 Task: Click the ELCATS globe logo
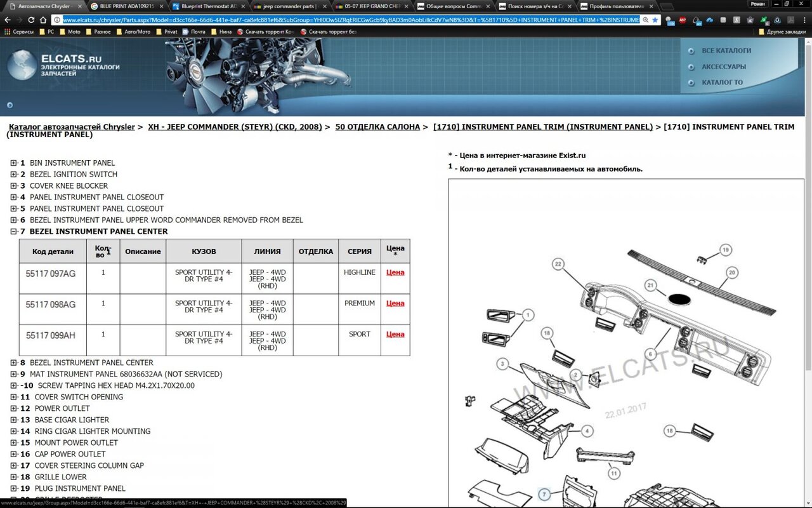click(x=22, y=65)
